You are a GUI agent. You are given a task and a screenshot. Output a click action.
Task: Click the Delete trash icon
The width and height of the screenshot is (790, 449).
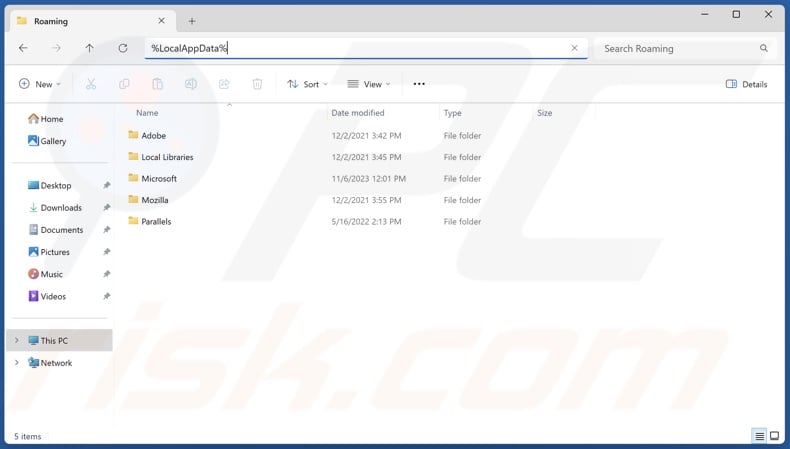(x=257, y=84)
